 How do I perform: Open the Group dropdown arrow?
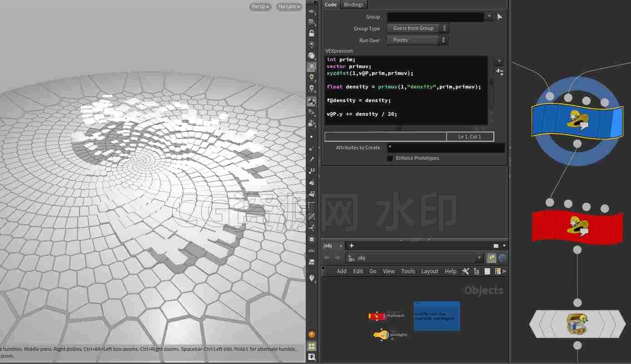pos(489,17)
